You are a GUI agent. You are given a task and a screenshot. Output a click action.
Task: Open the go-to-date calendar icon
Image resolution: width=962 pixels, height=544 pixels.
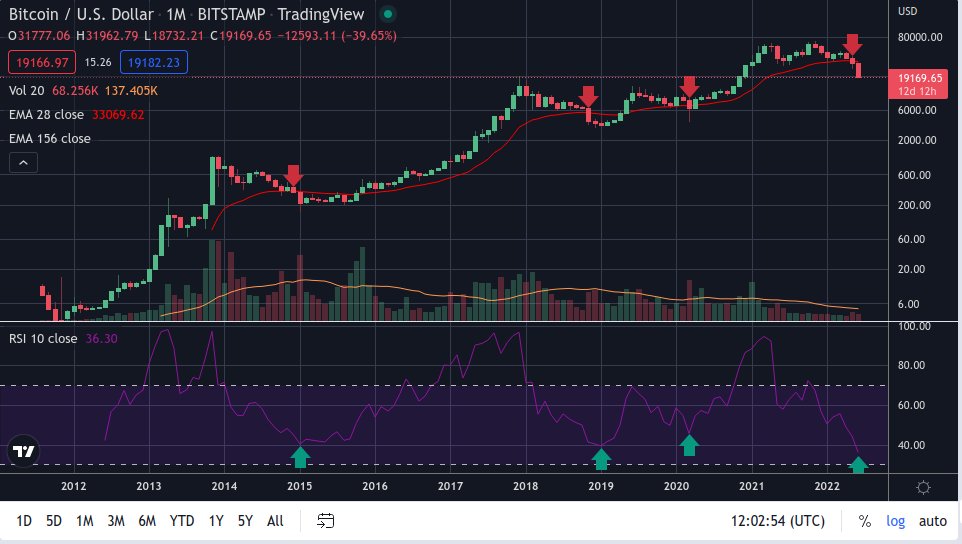325,521
